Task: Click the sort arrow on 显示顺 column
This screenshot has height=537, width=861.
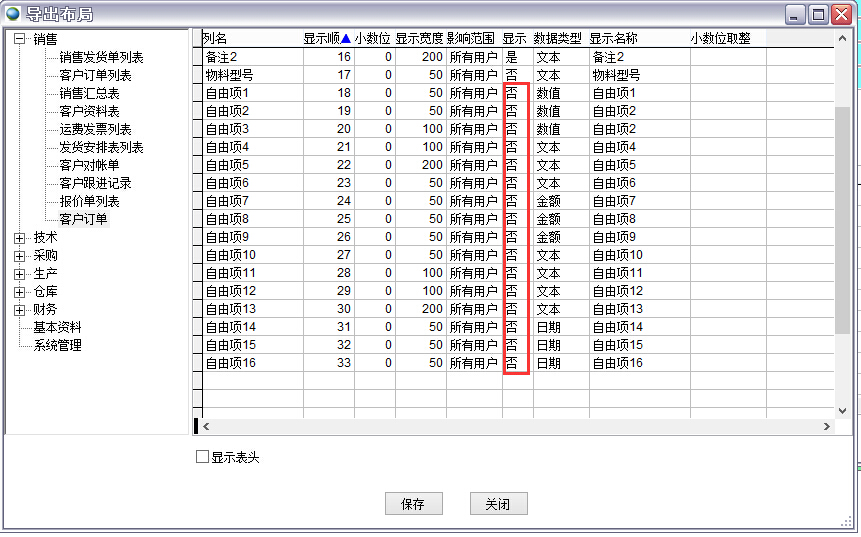Action: (346, 39)
